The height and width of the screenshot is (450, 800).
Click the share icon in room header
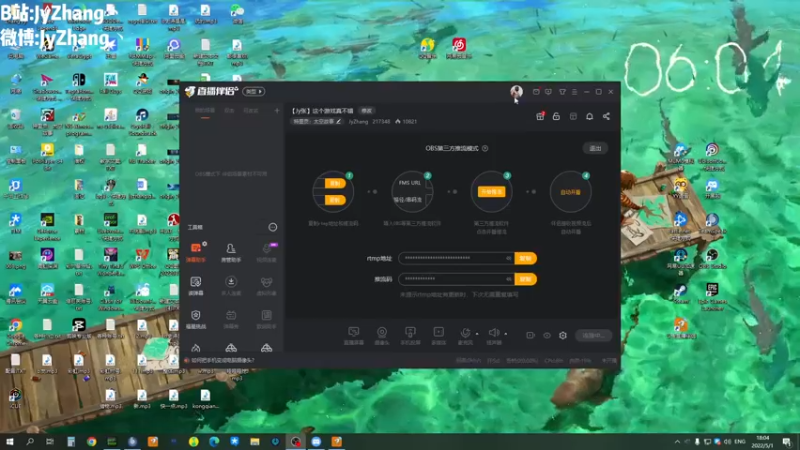coord(606,116)
